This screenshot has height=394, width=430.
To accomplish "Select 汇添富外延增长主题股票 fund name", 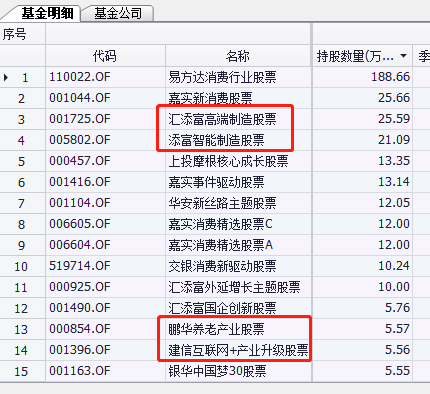I will (x=234, y=287).
